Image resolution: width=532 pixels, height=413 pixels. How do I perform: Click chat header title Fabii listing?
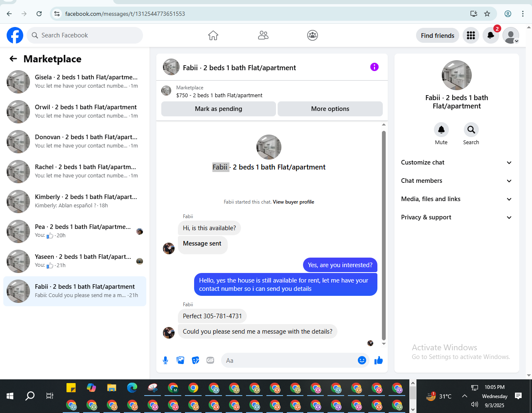tap(239, 68)
